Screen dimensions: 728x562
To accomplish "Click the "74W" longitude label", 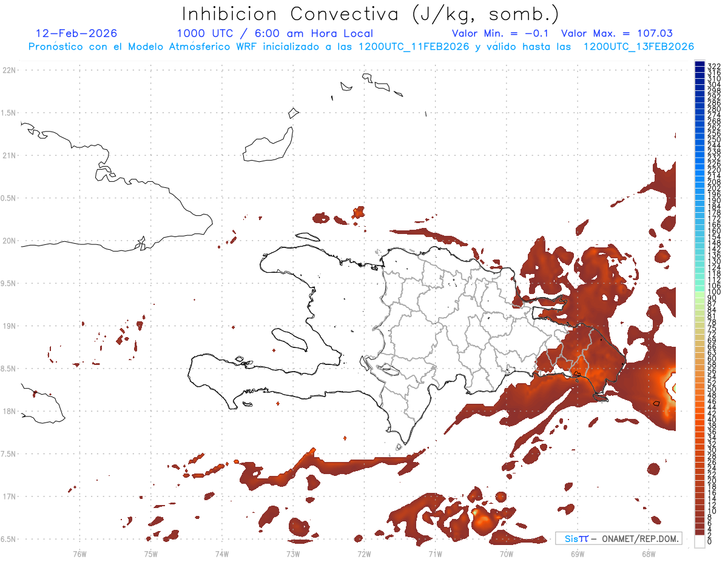I will click(x=221, y=554).
